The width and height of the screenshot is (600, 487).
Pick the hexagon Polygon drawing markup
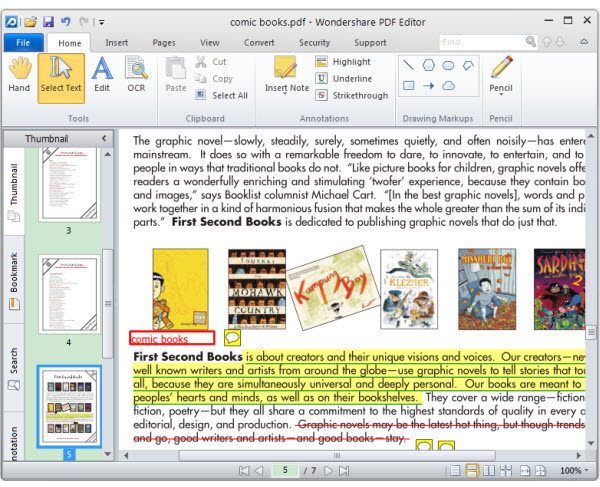pyautogui.click(x=428, y=65)
